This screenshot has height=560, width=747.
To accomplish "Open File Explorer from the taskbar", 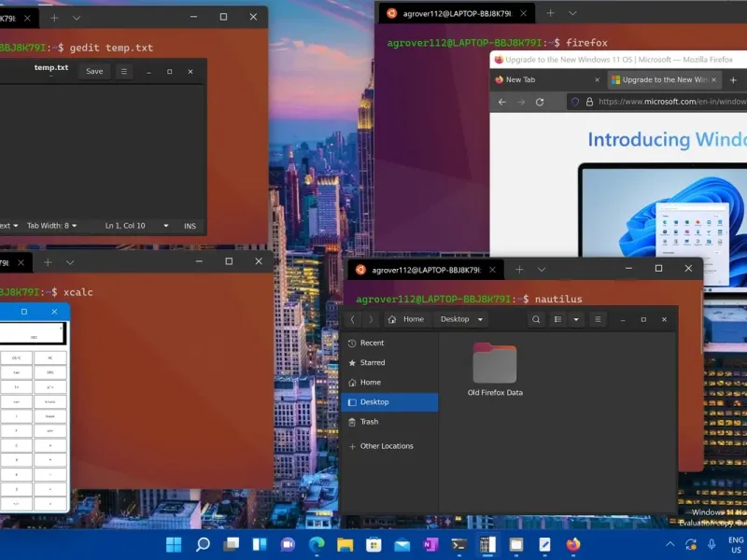I will click(345, 544).
